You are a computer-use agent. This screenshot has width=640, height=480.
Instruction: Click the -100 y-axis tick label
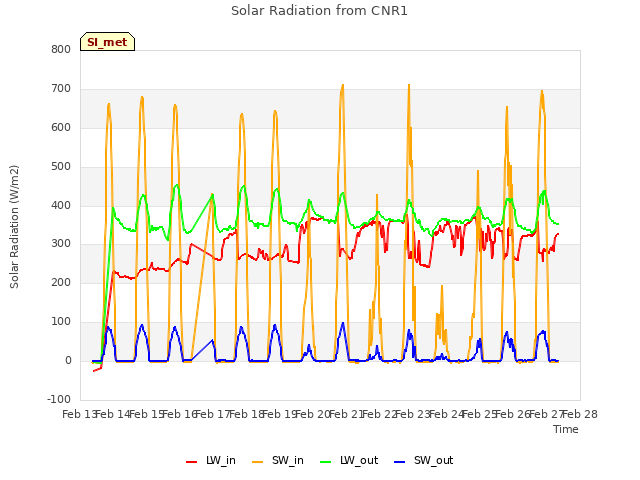[59, 400]
